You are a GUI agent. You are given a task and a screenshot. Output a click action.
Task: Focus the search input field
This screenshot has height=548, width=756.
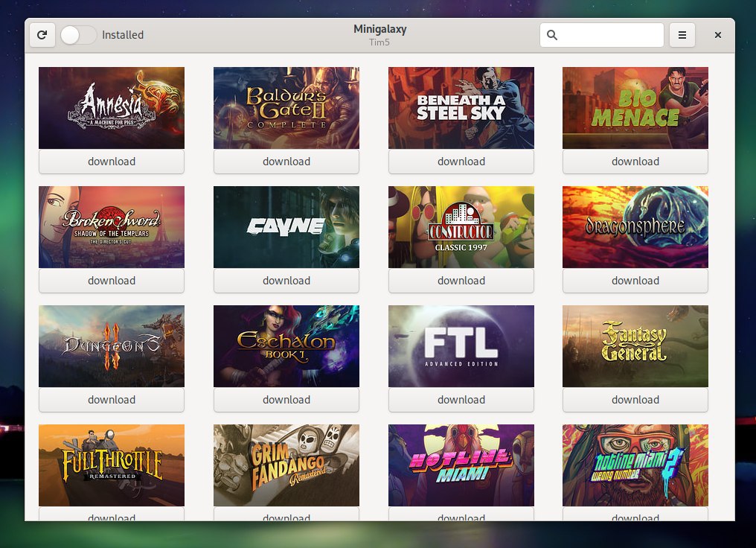pos(602,35)
